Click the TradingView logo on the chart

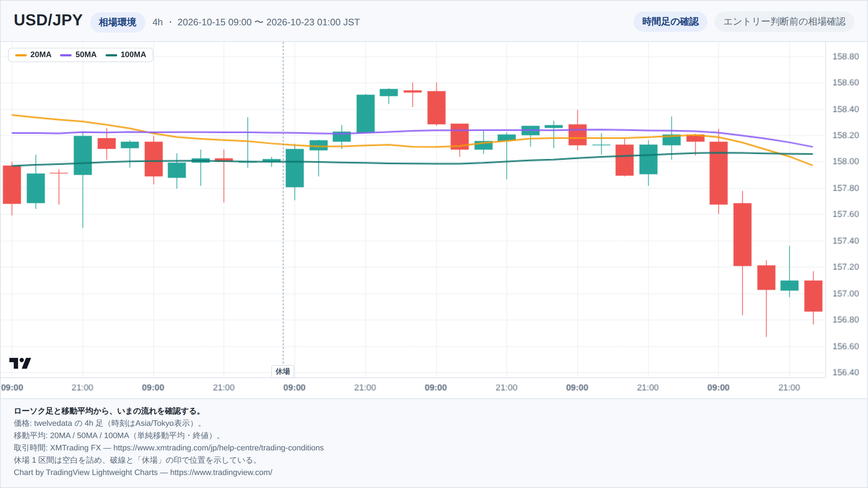tap(20, 363)
